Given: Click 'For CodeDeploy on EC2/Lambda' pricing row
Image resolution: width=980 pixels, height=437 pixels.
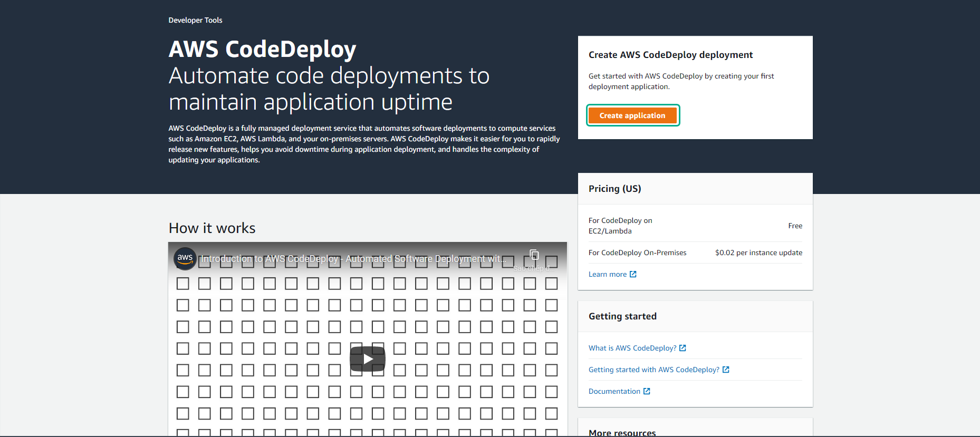Looking at the screenshot, I should click(x=695, y=226).
